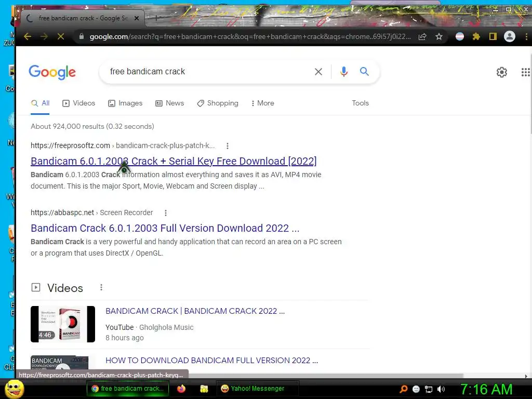Image resolution: width=532 pixels, height=399 pixels.
Task: Switch to Images results tab
Action: coord(125,103)
